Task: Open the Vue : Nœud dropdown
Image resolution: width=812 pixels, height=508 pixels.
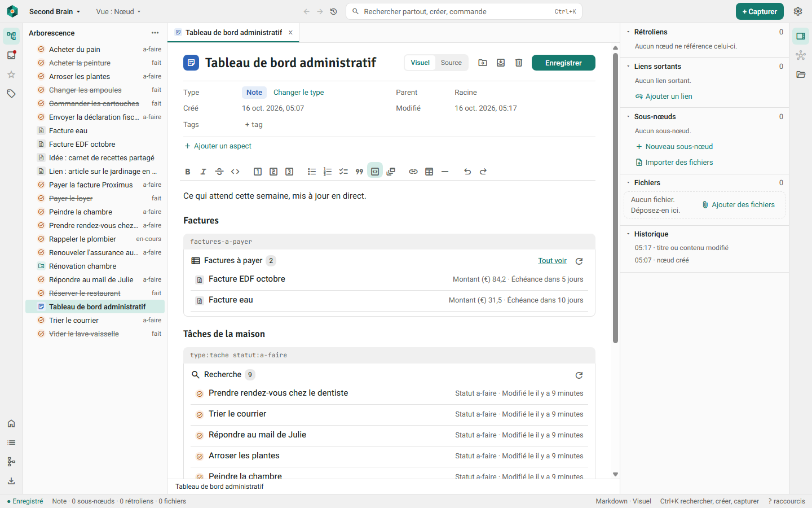Action: coord(118,11)
